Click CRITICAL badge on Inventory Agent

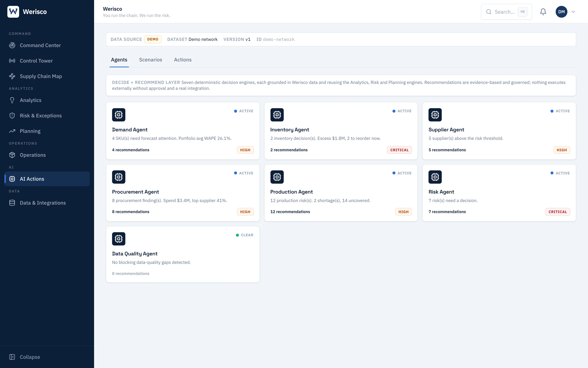399,150
